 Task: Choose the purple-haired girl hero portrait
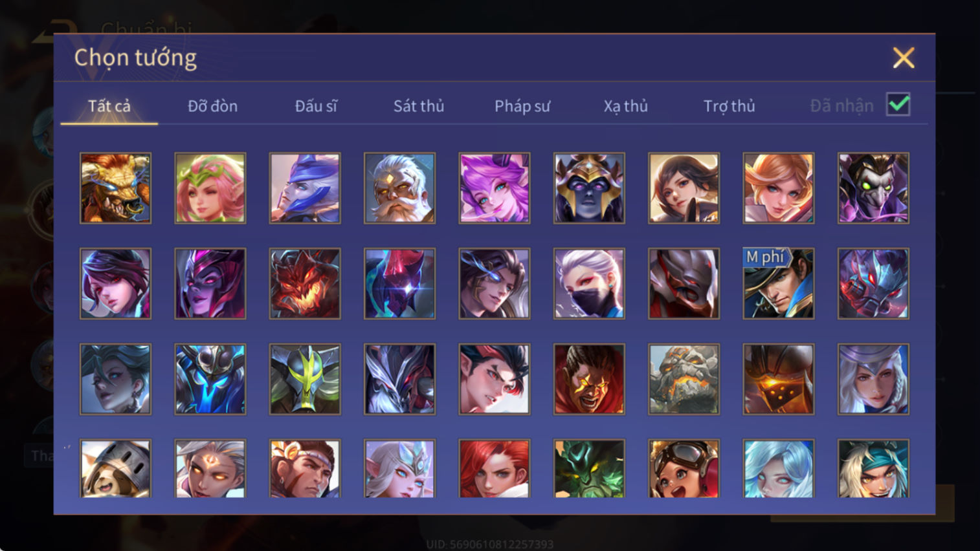495,188
